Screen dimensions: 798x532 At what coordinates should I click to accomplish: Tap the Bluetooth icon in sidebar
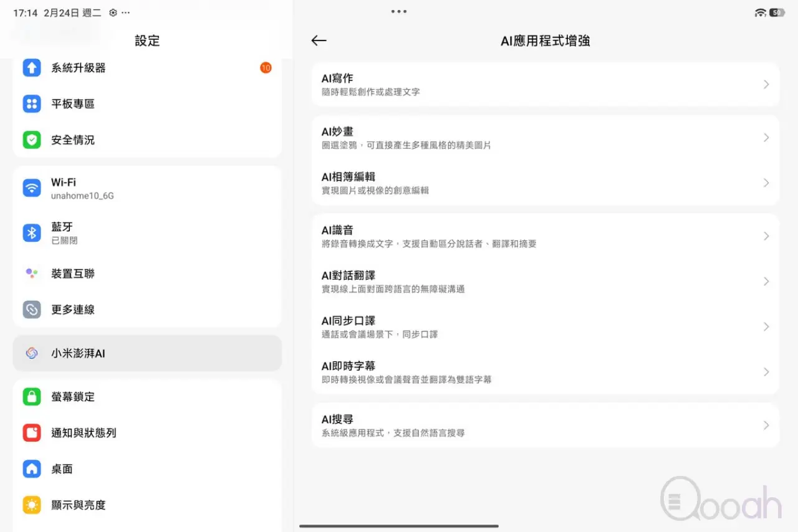point(32,233)
